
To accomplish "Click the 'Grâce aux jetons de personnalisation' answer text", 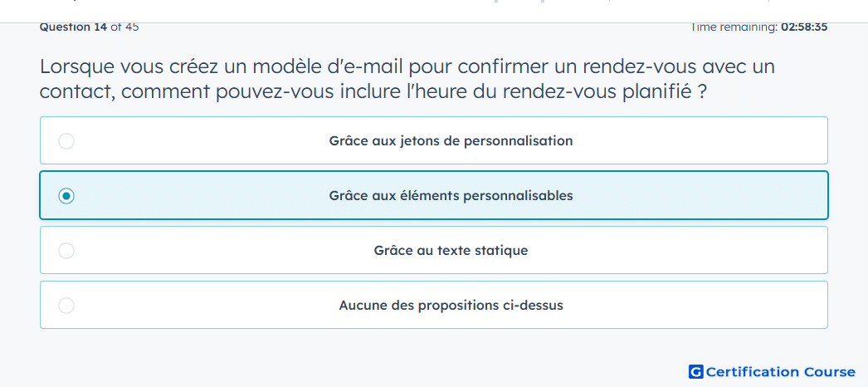I will tap(451, 141).
